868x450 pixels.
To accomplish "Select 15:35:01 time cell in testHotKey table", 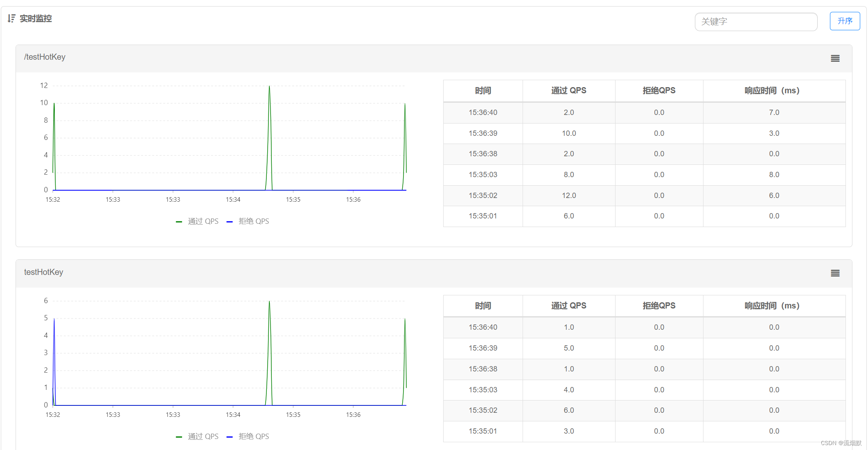I will coord(483,431).
